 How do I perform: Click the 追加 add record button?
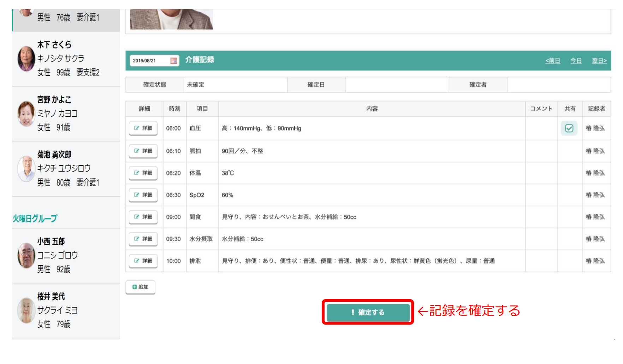pyautogui.click(x=141, y=287)
